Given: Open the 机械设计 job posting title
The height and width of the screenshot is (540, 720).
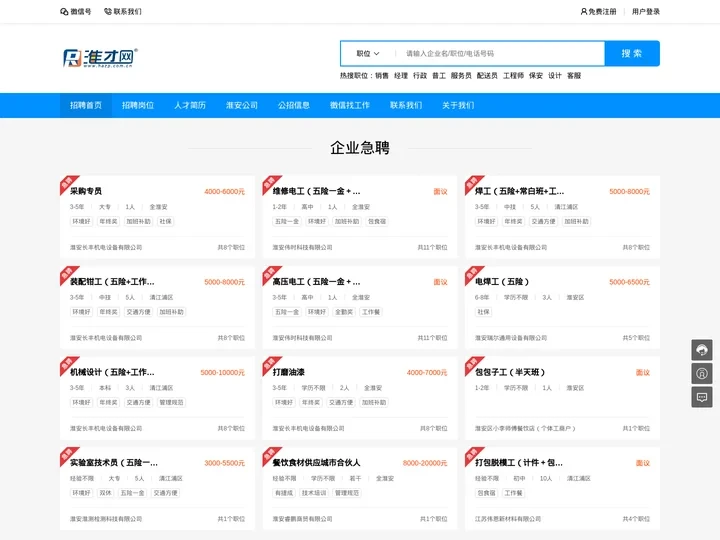Looking at the screenshot, I should pyautogui.click(x=112, y=372).
